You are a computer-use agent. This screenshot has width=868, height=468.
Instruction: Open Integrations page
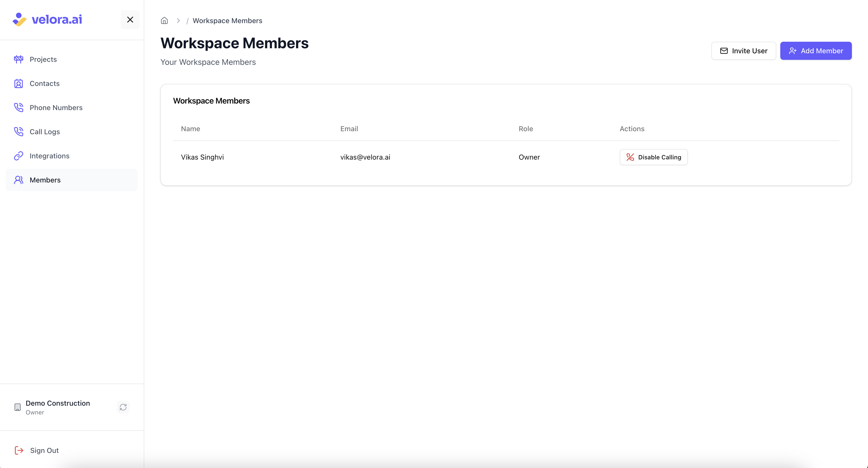[71, 156]
